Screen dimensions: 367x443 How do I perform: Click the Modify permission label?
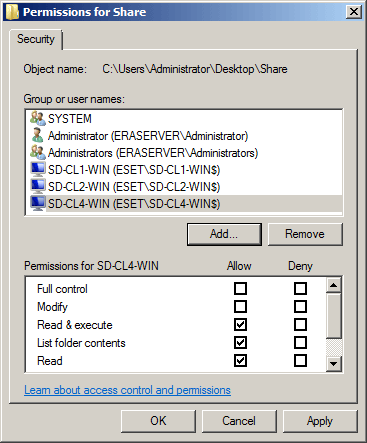click(x=52, y=307)
